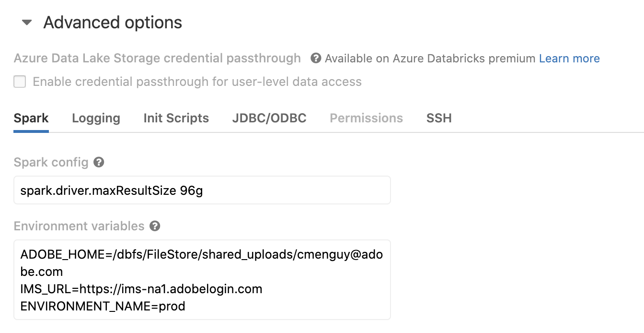
Task: Open help icon beside credential passthrough
Action: [x=316, y=59]
